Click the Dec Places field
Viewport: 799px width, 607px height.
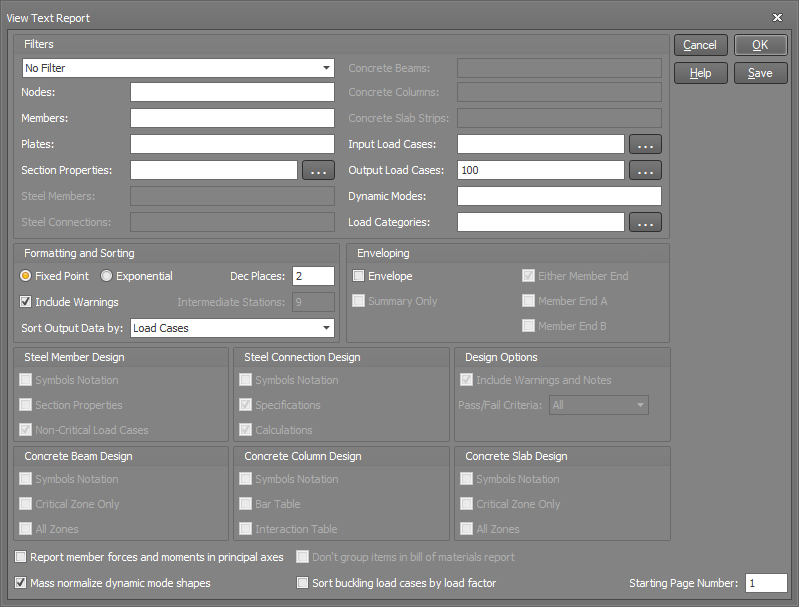click(313, 276)
